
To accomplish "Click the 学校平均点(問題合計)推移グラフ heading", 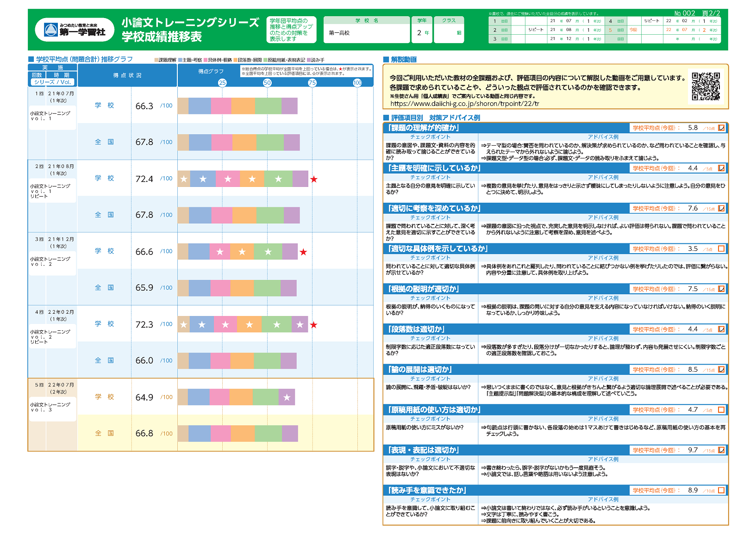I will click(x=84, y=59).
